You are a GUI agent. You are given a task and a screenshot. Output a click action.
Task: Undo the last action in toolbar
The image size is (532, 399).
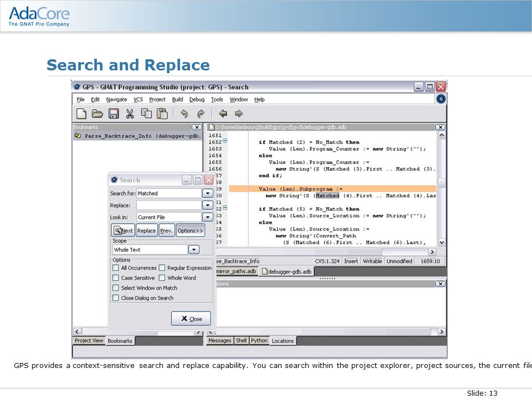pos(184,114)
